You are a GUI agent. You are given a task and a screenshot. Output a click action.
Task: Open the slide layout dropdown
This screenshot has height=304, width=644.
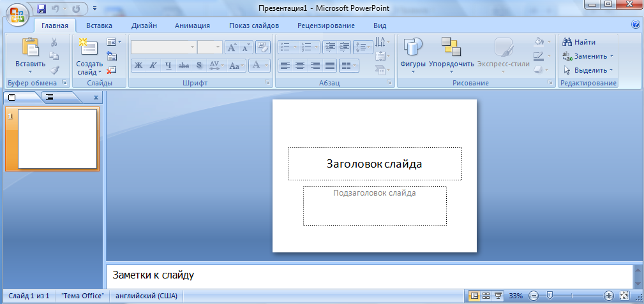coord(114,41)
